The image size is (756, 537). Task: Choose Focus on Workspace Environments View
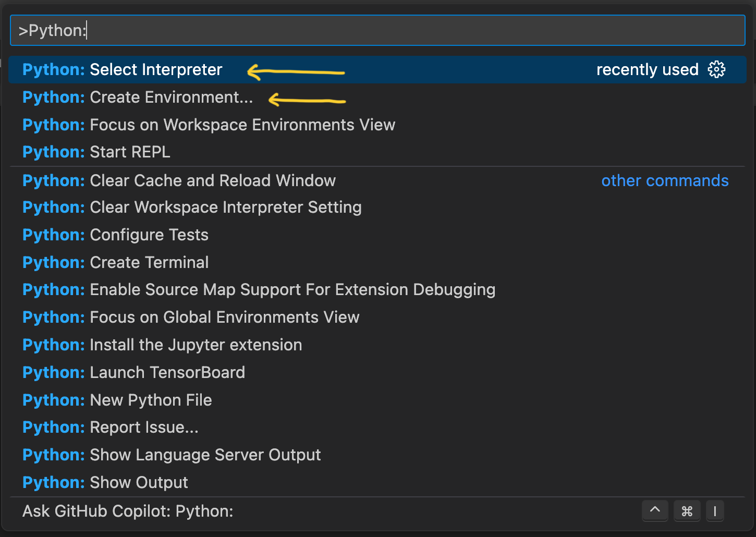point(377,125)
